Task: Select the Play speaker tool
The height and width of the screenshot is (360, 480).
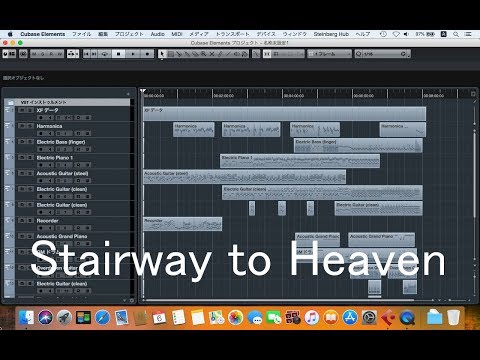Action: point(236,54)
